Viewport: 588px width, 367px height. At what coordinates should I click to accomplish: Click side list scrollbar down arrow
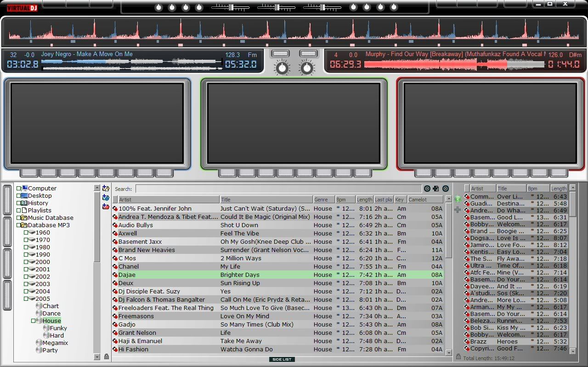pos(573,351)
